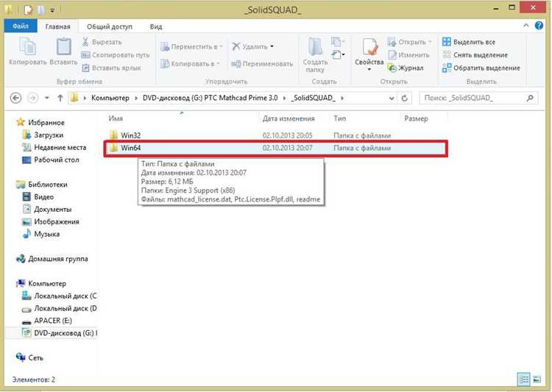
Task: Click Вырезать scissors button
Action: pyautogui.click(x=102, y=42)
